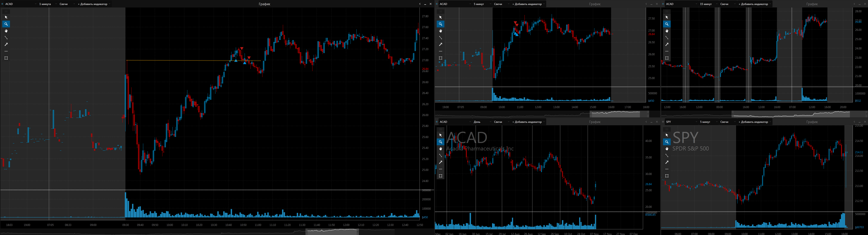Click the back arrow in the День chart header
Screen dimensions: 868x235
(x=646, y=122)
